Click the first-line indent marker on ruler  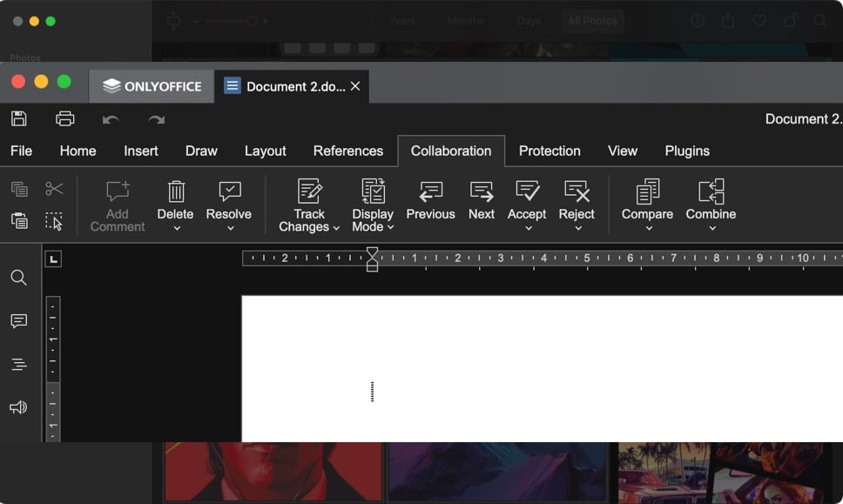point(372,252)
